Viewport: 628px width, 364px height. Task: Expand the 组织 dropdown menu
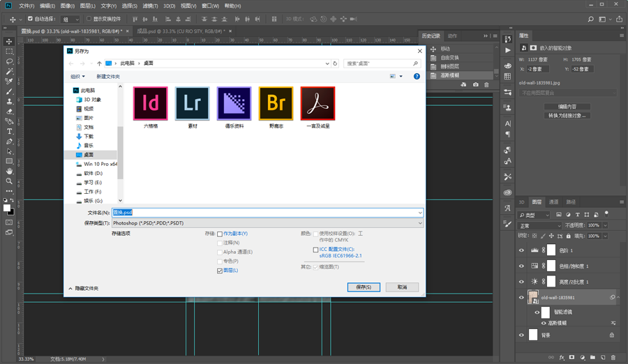pyautogui.click(x=77, y=77)
